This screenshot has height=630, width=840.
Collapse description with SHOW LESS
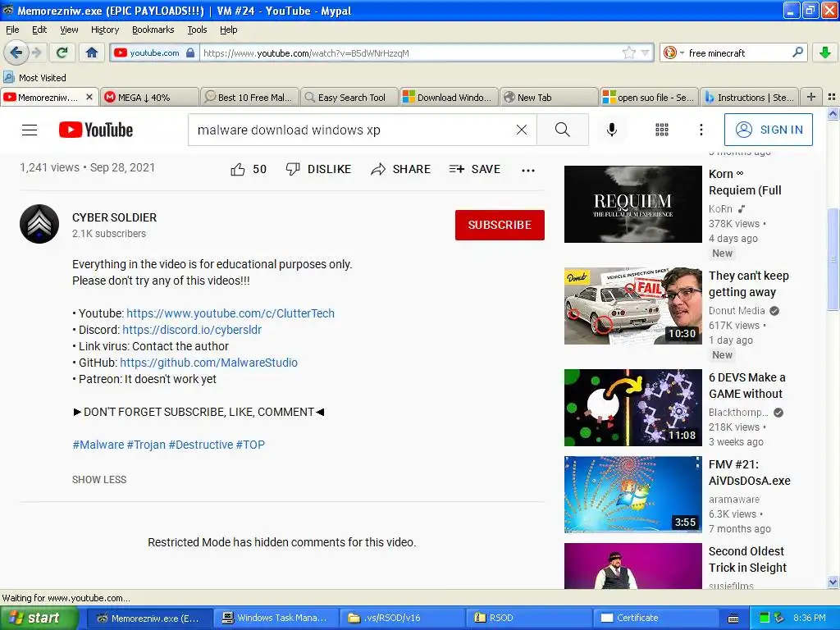(x=99, y=479)
